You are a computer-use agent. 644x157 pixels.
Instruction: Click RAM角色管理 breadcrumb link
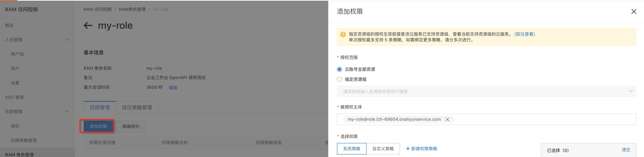click(x=132, y=9)
